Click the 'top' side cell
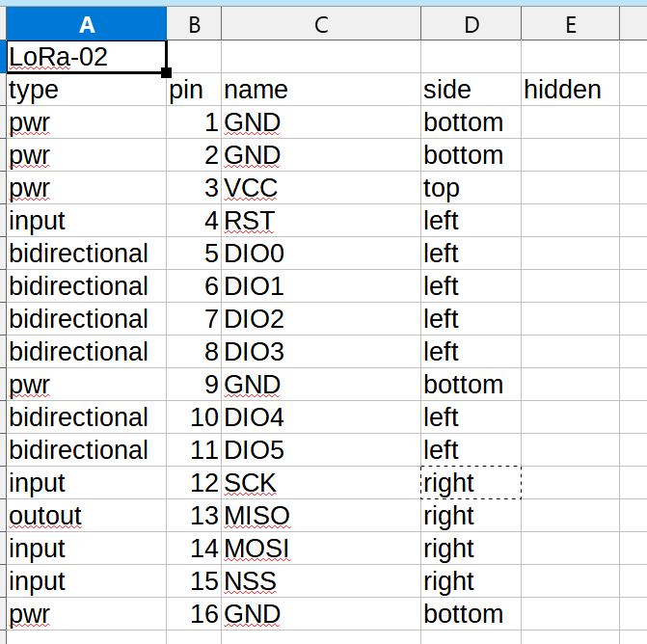 tap(472, 188)
